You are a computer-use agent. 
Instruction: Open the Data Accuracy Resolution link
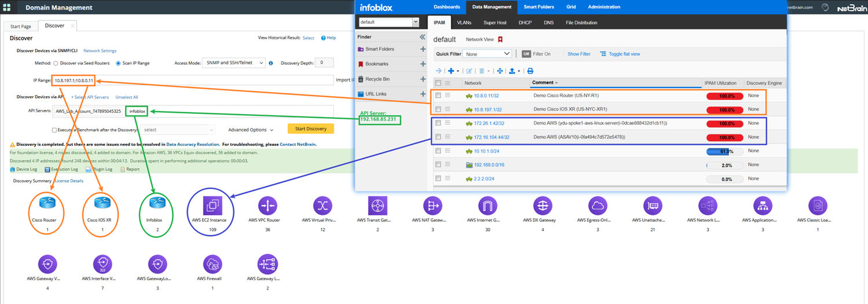(193, 144)
